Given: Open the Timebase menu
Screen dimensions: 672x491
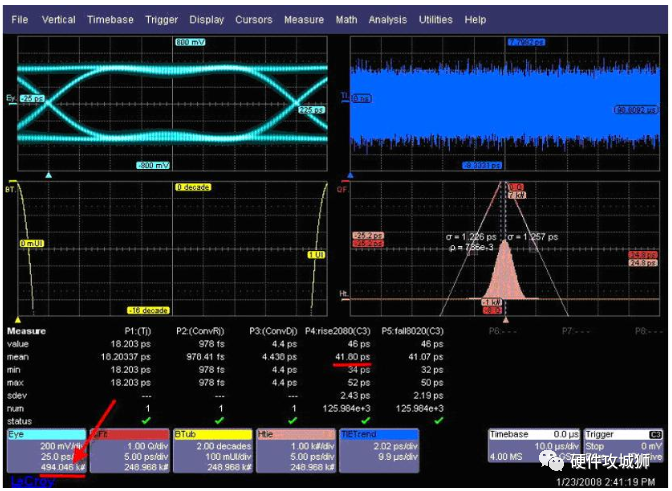Looking at the screenshot, I should 110,20.
